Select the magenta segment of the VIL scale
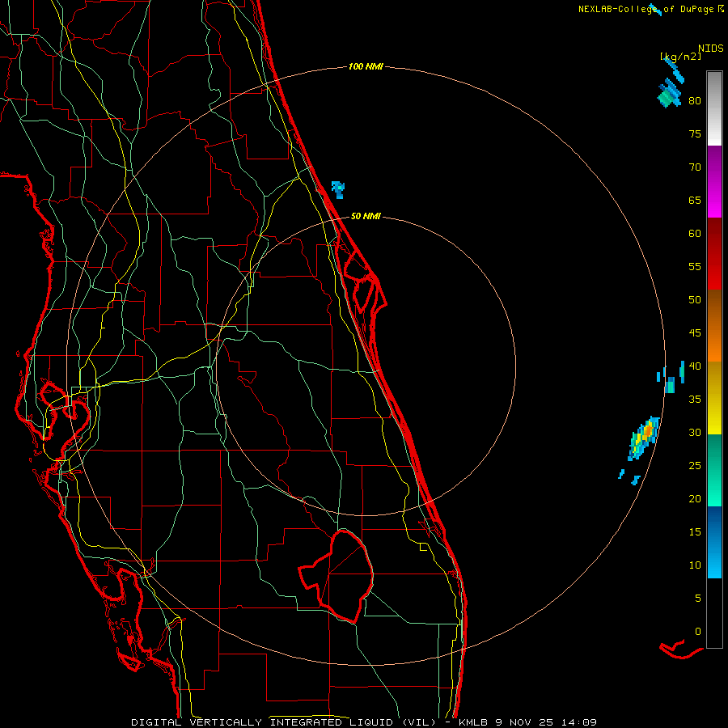Screen dimensions: 728x728 (714, 181)
